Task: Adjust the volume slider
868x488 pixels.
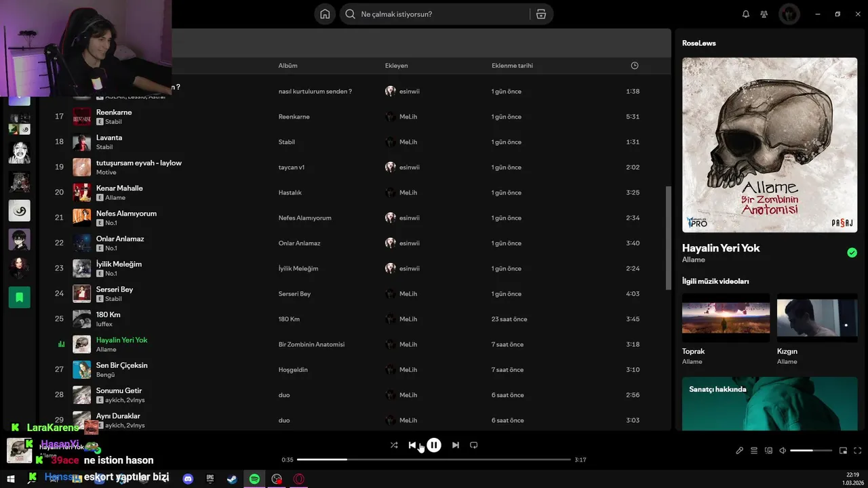Action: point(811,451)
